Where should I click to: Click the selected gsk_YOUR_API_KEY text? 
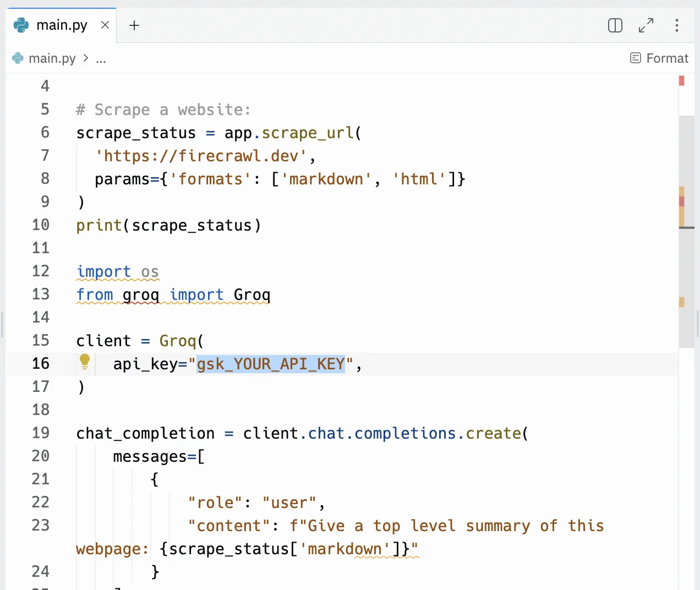pos(271,364)
